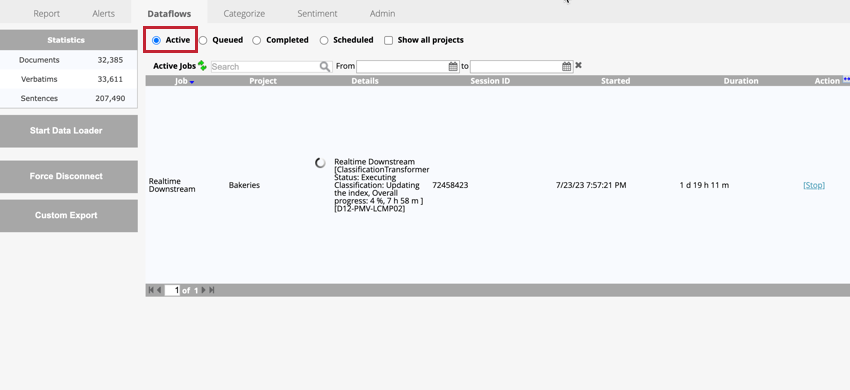This screenshot has width=850, height=390.
Task: Refresh the Active Jobs list
Action: click(202, 66)
